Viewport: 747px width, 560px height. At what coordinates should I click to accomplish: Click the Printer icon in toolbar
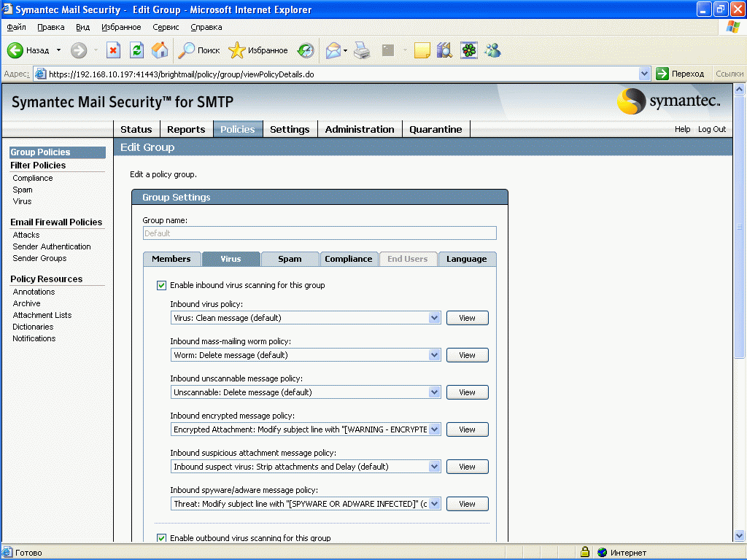pyautogui.click(x=362, y=50)
